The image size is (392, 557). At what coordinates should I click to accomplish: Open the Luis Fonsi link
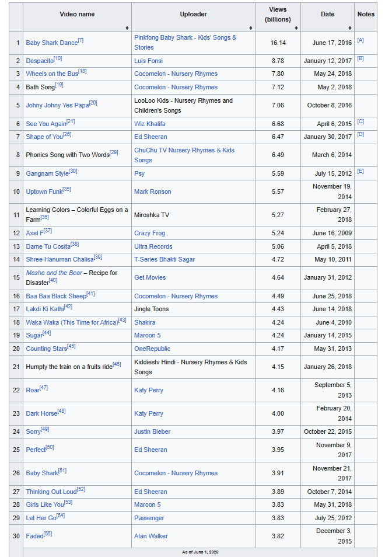click(x=148, y=61)
